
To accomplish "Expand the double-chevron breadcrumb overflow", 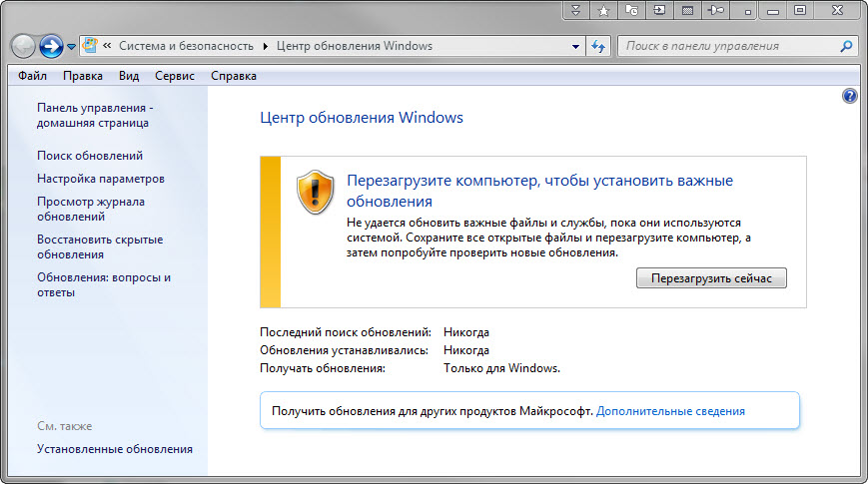I will 105,47.
